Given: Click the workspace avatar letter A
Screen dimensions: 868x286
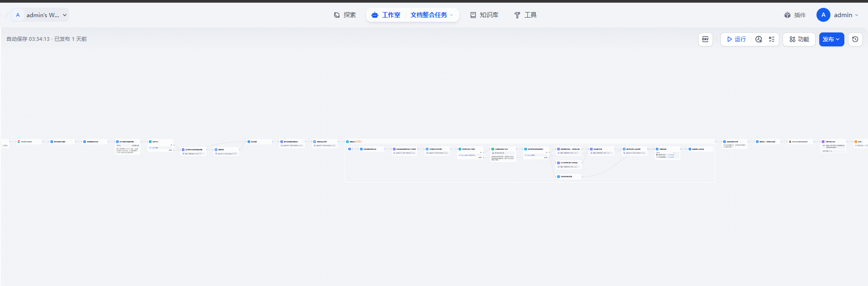Looking at the screenshot, I should [18, 15].
